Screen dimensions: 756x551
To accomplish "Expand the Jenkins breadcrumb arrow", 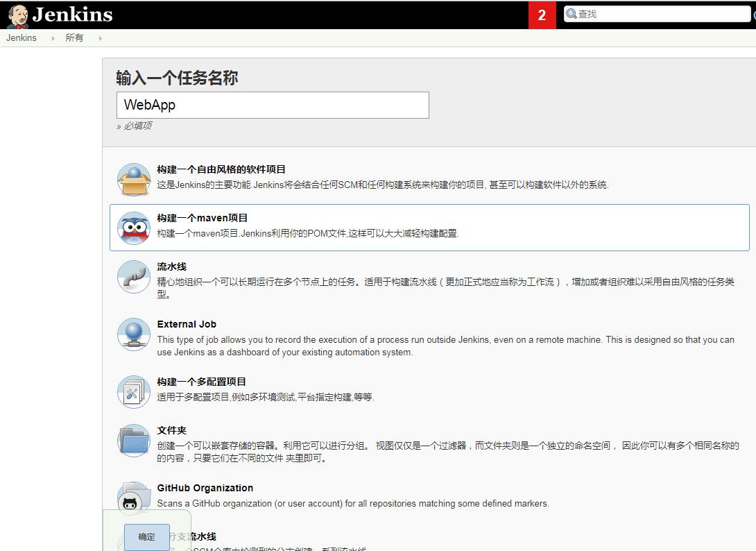I will tap(53, 38).
